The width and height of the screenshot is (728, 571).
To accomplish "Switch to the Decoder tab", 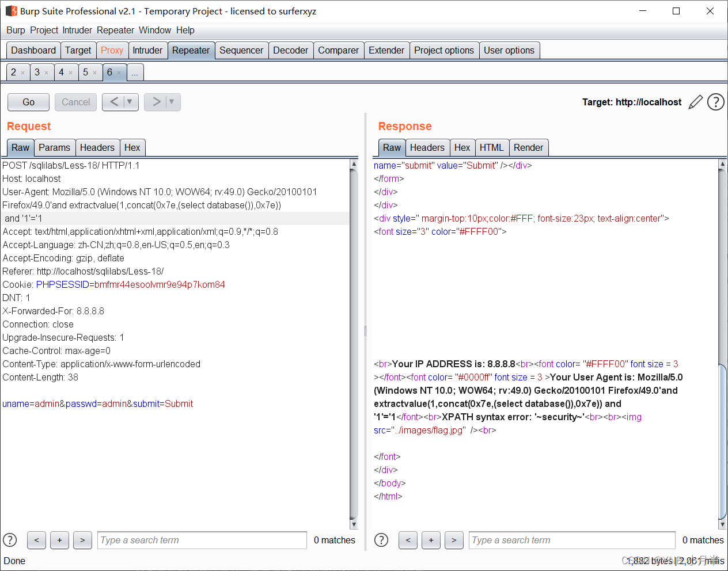I will (x=290, y=50).
